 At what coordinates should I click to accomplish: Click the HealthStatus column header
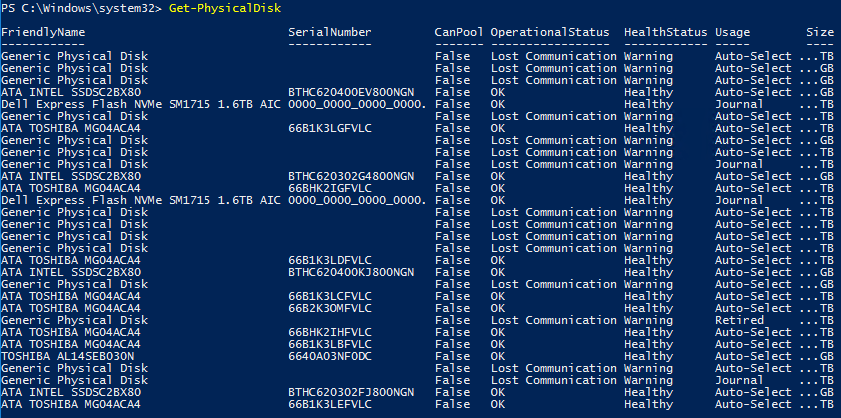click(666, 32)
